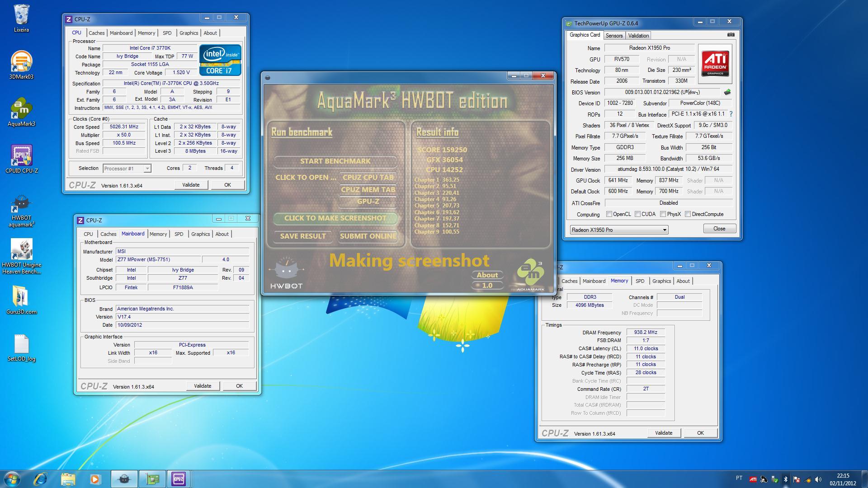This screenshot has width=868, height=488.
Task: Open About in AquaMark HWBOT window
Action: point(487,275)
